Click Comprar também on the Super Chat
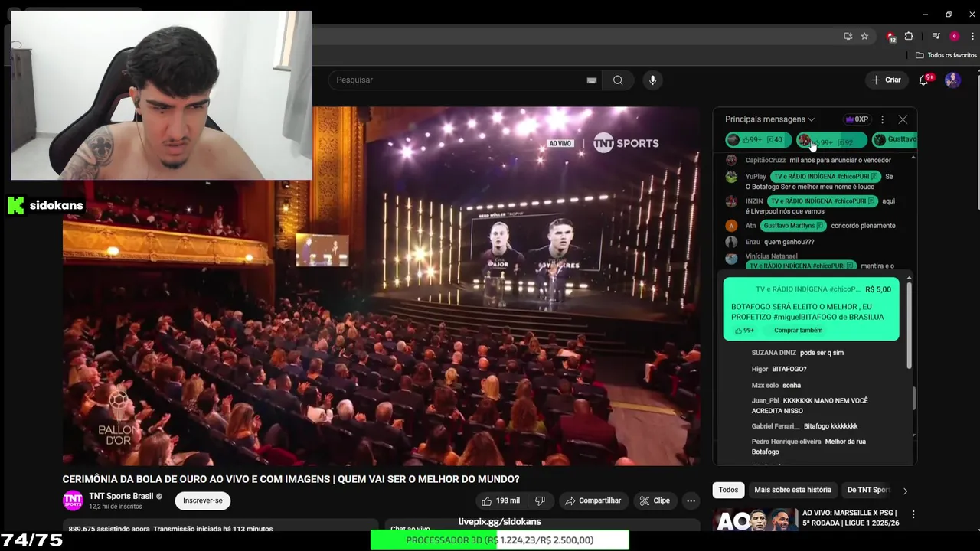The width and height of the screenshot is (980, 551). [x=798, y=331]
